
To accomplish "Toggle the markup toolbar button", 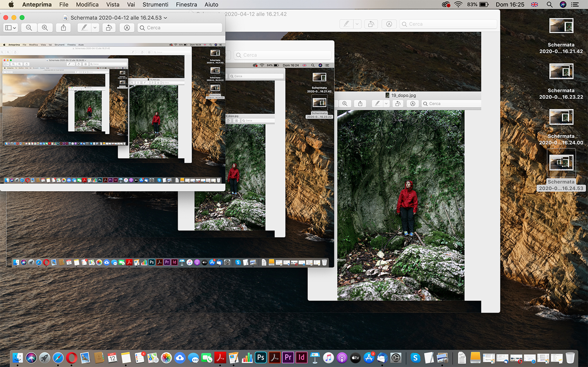I will [x=127, y=28].
